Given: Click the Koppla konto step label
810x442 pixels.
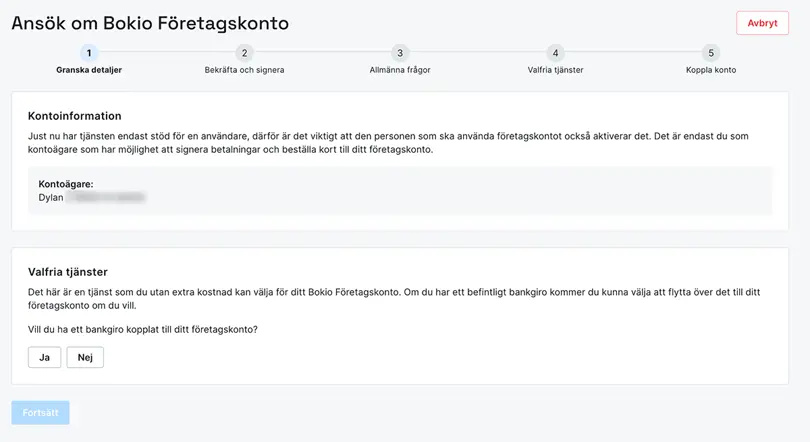Looking at the screenshot, I should pyautogui.click(x=711, y=70).
